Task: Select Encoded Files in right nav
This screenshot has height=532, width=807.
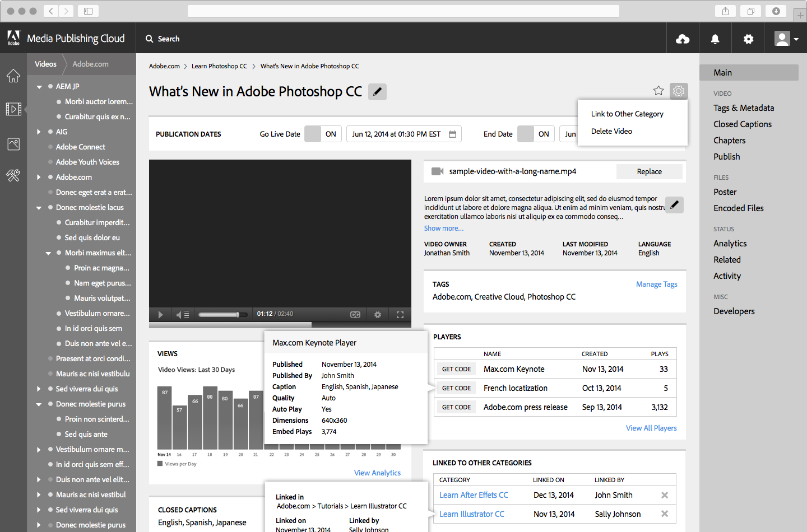Action: tap(739, 208)
